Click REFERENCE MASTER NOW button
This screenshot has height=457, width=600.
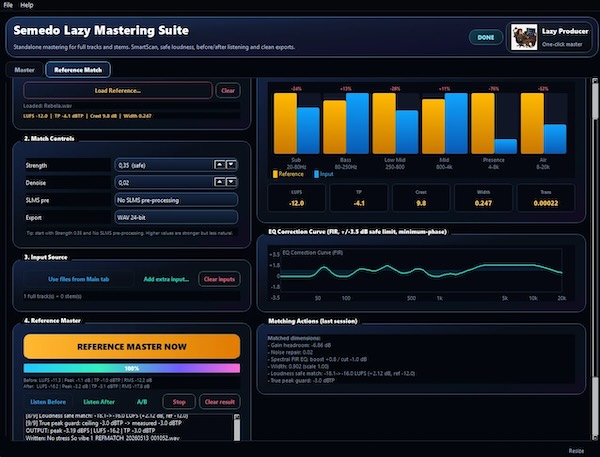click(x=132, y=347)
